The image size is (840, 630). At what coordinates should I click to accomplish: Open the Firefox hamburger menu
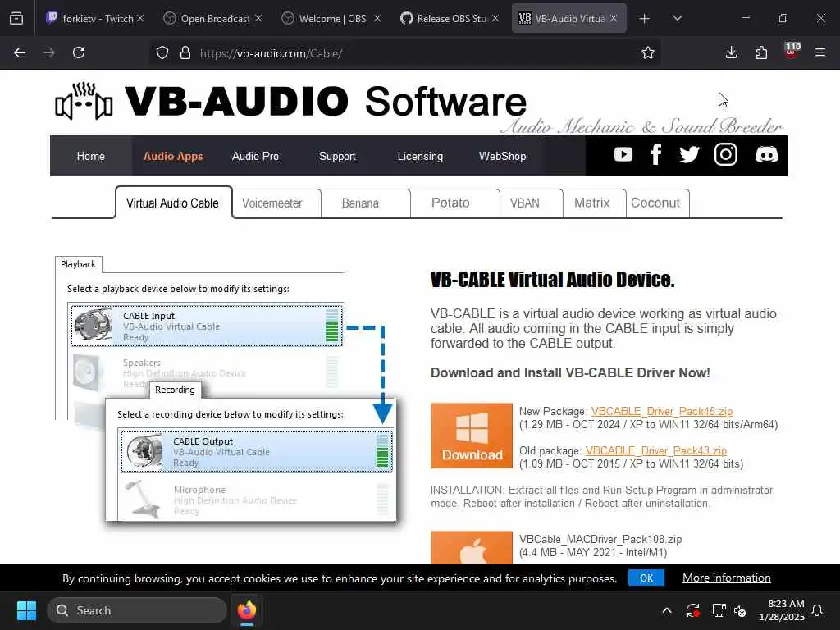820,52
